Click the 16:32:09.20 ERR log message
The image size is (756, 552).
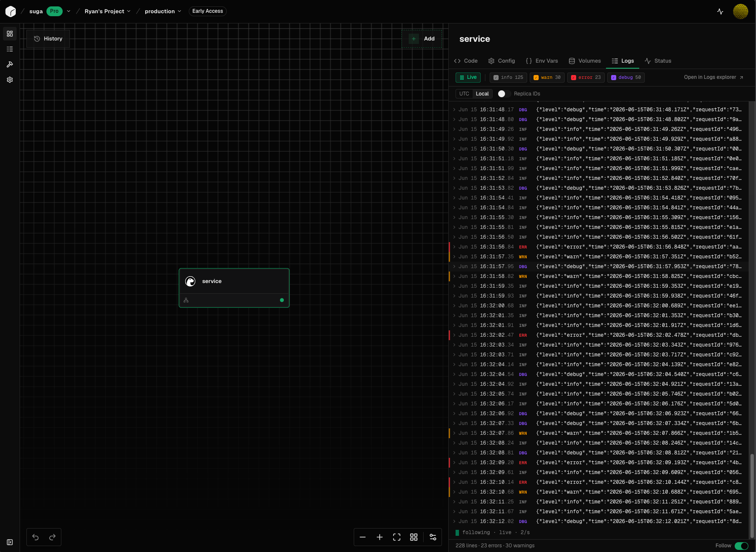click(639, 462)
